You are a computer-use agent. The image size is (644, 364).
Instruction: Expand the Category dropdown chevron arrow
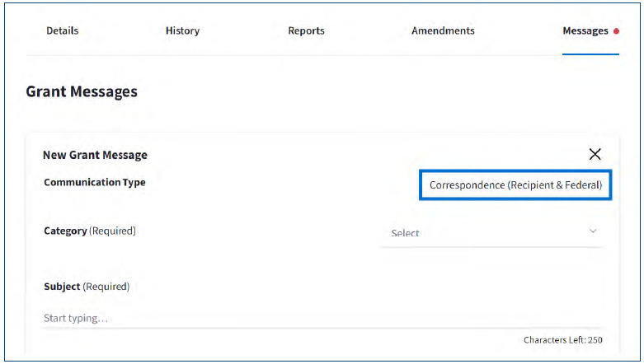[592, 231]
